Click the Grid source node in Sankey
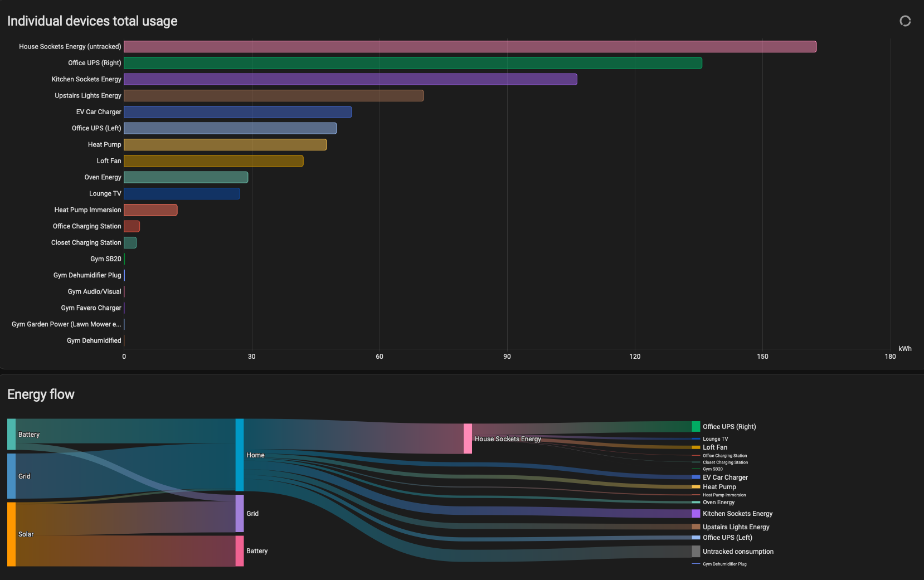 coord(11,476)
